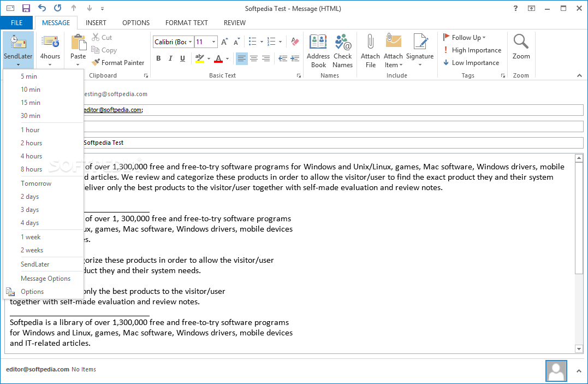
Task: Switch to the FORMAT TEXT tab
Action: click(x=186, y=23)
